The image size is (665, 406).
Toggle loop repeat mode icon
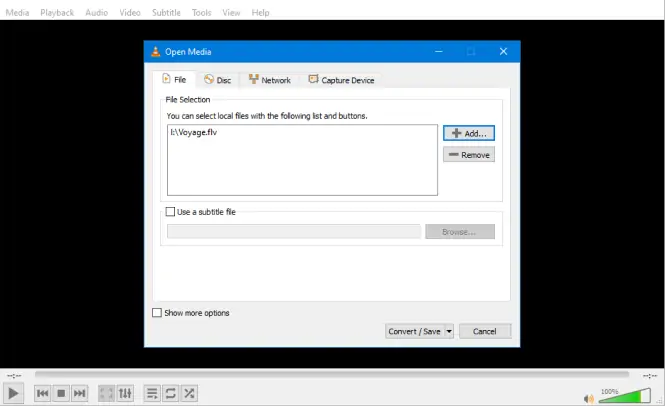point(170,393)
